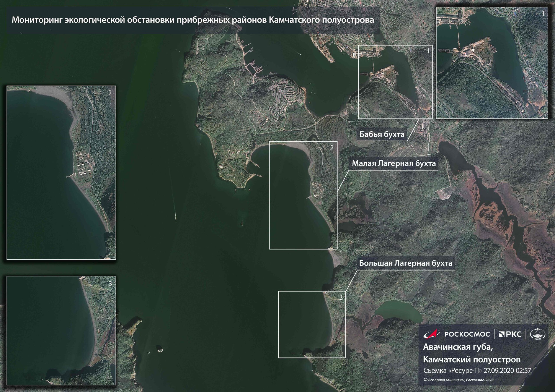Click the Мониторинг экологической обстановки title banner
555x392 pixels.
(193, 20)
